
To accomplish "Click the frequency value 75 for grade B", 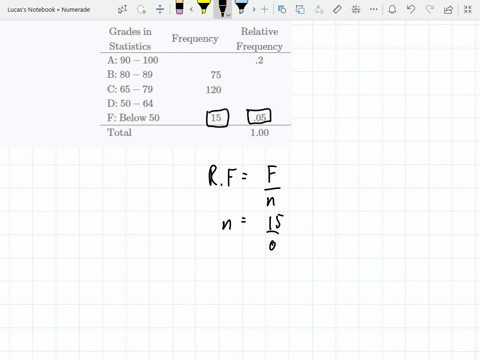I will click(216, 75).
